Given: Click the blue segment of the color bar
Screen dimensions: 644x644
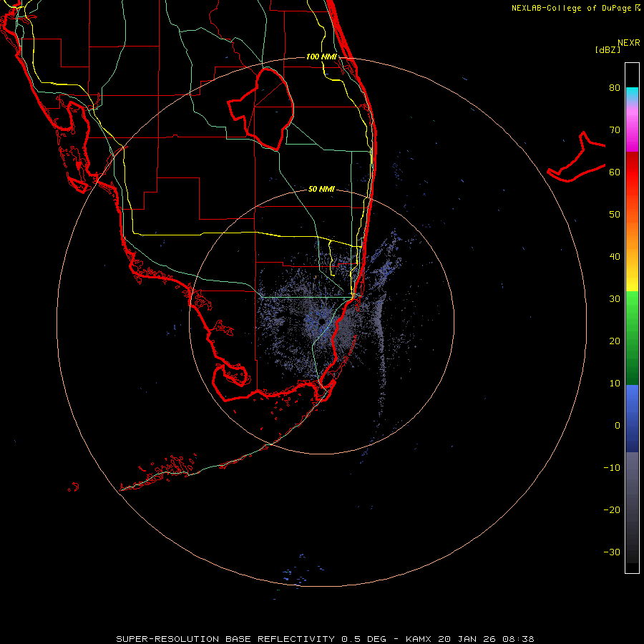Looking at the screenshot, I should (632, 418).
